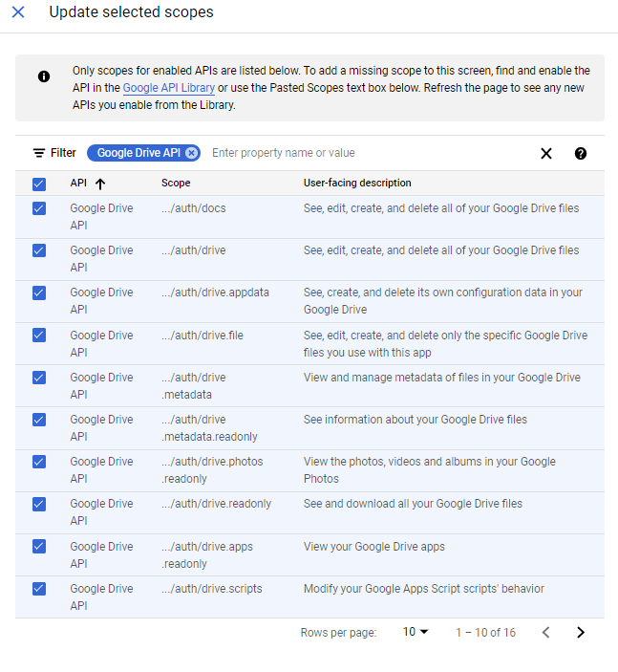
Task: Click the Scope column header
Action: [176, 184]
